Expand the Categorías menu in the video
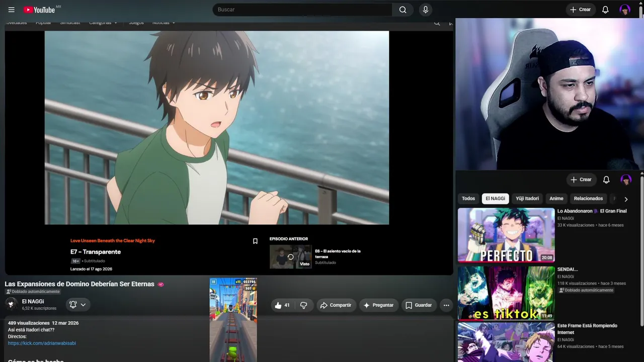 (103, 23)
